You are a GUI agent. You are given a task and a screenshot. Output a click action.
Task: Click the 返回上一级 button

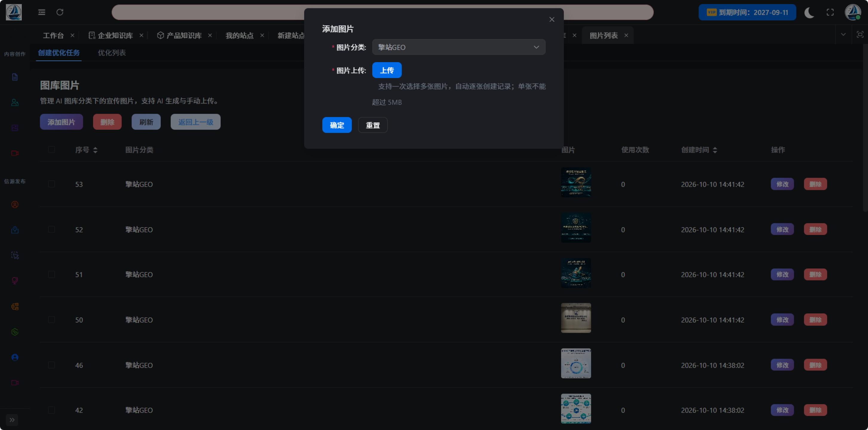[x=195, y=122]
